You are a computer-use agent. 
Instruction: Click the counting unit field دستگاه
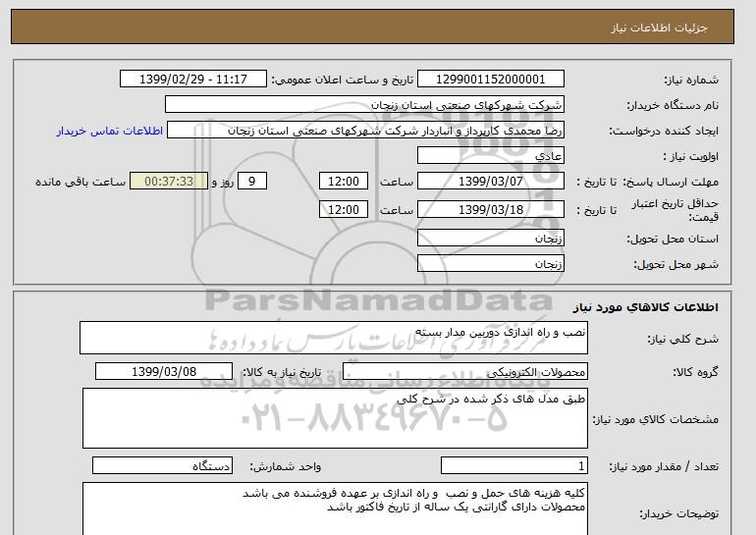tap(162, 465)
